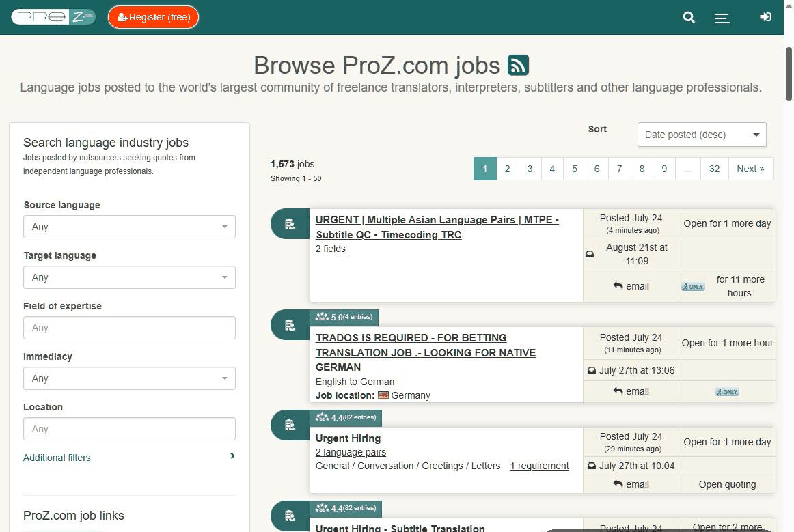Open Urgent Hiring - Subtitle Translation job
Viewport: 794px width, 532px height.
pos(400,527)
